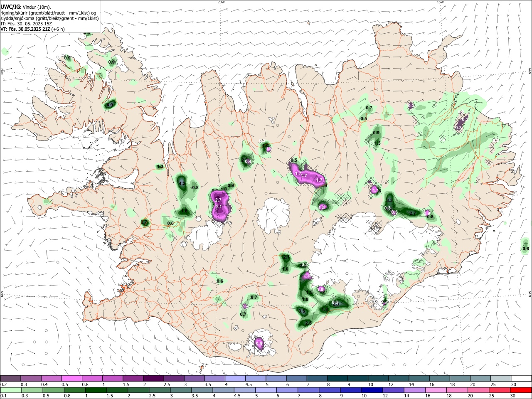
Task: Click the '18' label on the lower scale
Action: click(449, 396)
